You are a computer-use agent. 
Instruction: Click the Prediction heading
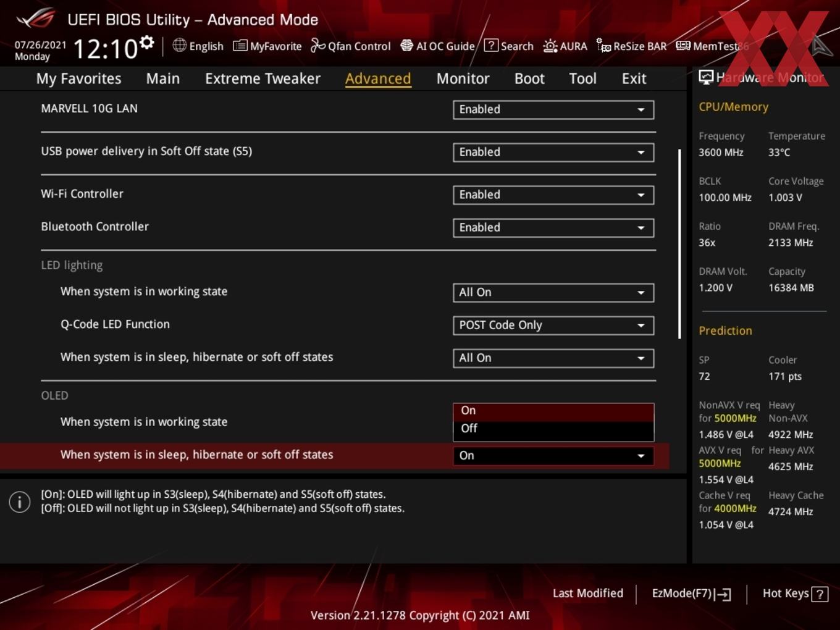(x=725, y=330)
